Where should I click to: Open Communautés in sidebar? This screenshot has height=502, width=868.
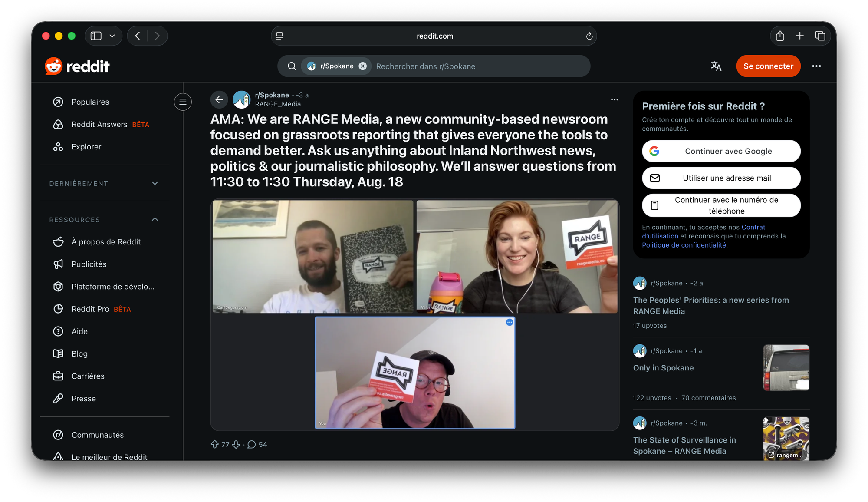pos(105,435)
